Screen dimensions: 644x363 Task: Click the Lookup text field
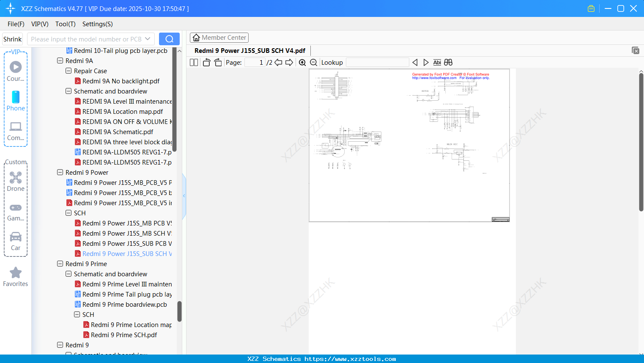point(377,63)
